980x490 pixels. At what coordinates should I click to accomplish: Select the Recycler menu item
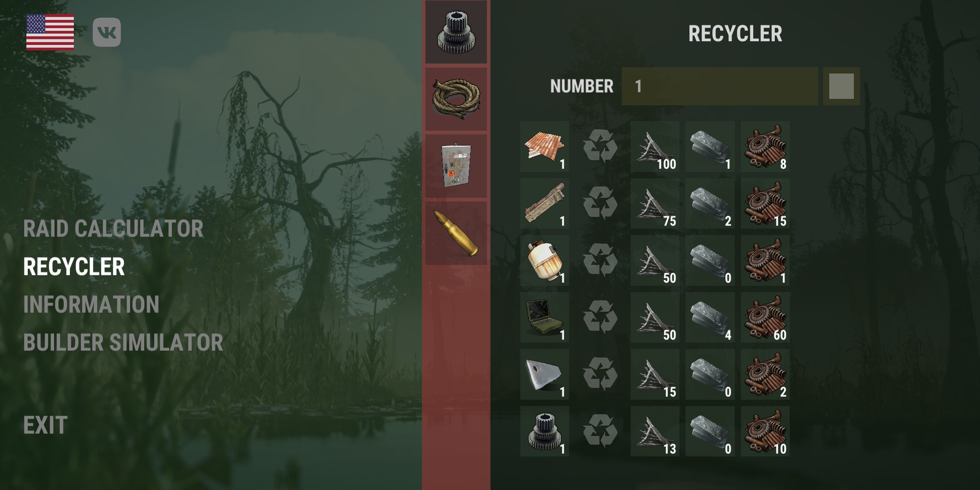click(x=74, y=267)
